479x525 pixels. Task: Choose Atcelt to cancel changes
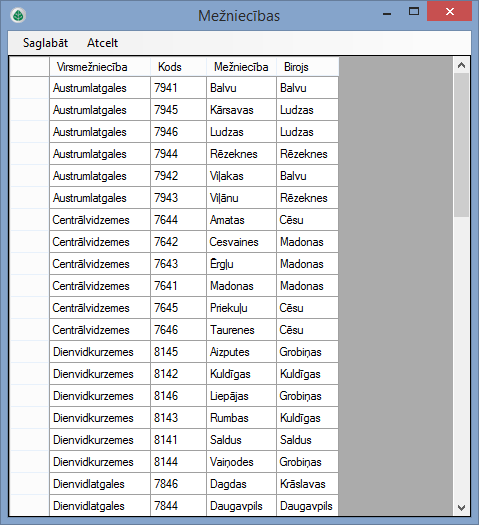[102, 43]
